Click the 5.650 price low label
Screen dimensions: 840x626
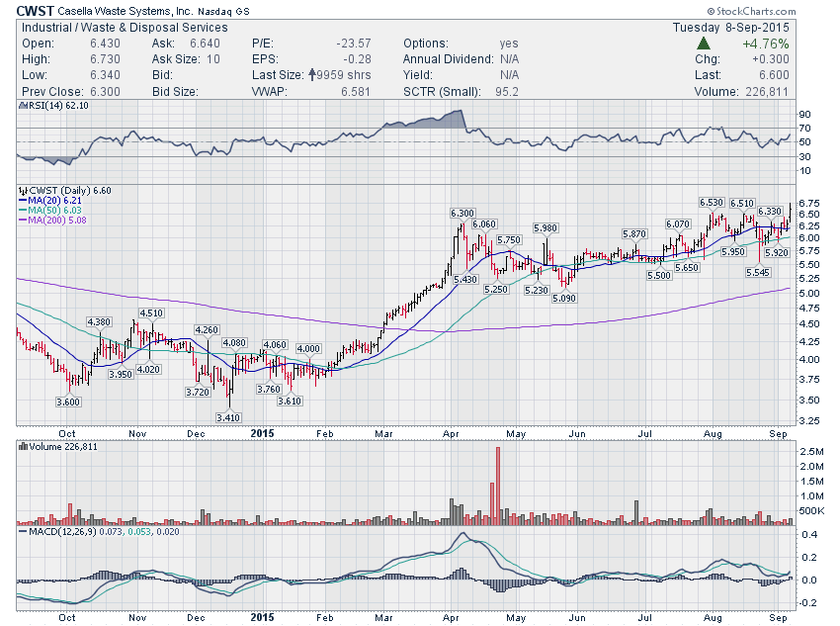click(x=687, y=267)
